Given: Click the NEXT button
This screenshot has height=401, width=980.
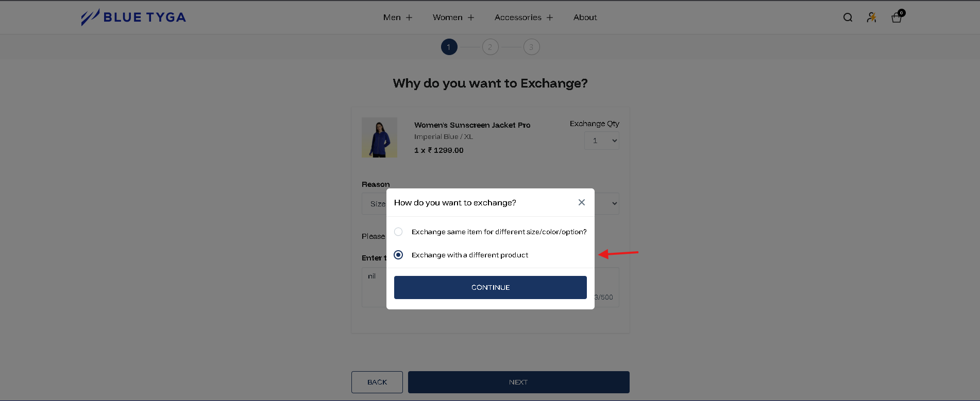Looking at the screenshot, I should [519, 382].
